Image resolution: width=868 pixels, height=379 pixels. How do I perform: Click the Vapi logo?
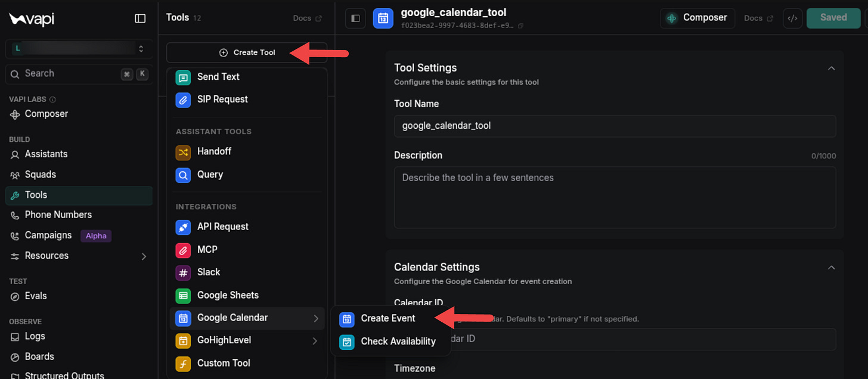[32, 19]
